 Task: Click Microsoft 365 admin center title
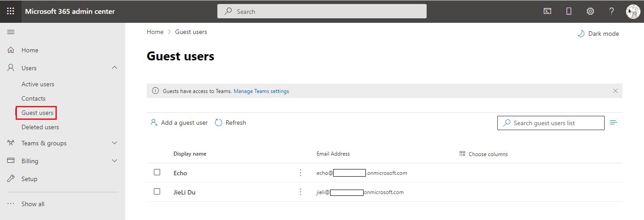[70, 11]
